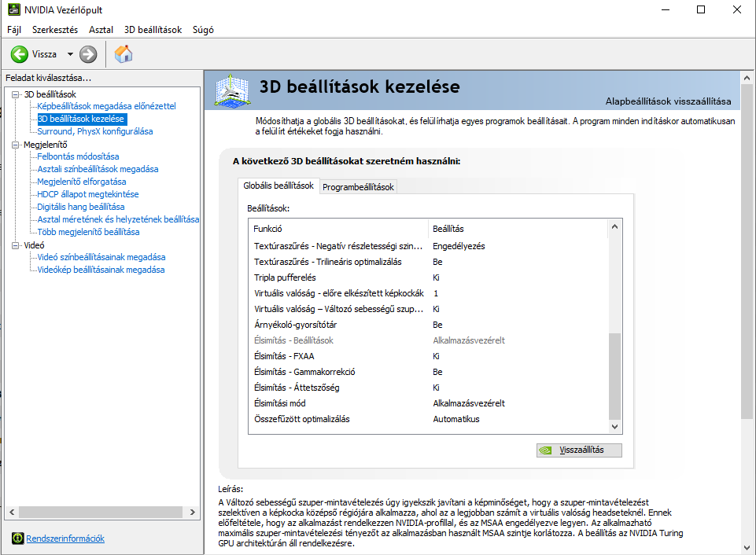Select the Árnyékoló-gyorsítótár row
This screenshot has width=756, height=555.
coord(428,325)
